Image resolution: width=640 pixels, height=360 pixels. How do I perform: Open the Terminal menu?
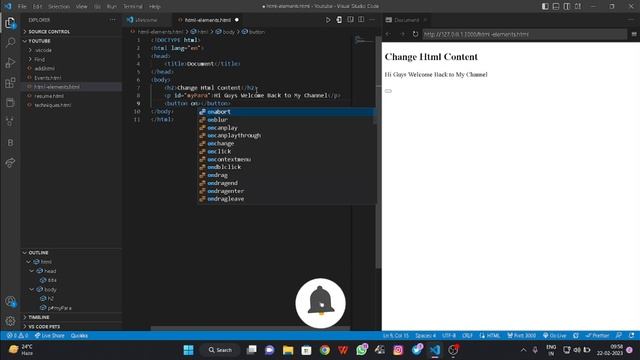point(133,7)
